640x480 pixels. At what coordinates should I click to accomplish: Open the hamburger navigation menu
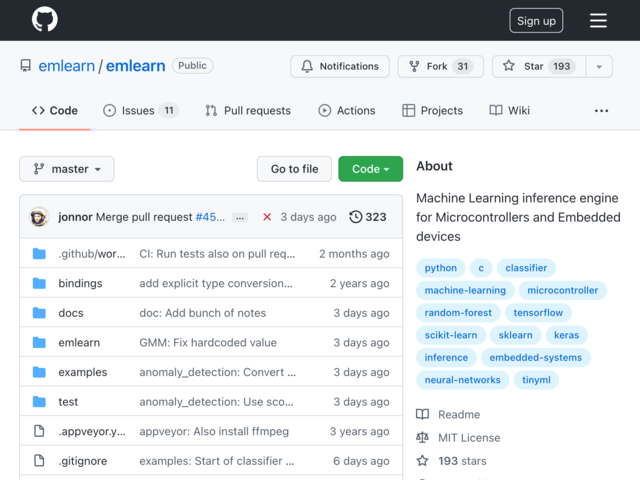(x=598, y=20)
